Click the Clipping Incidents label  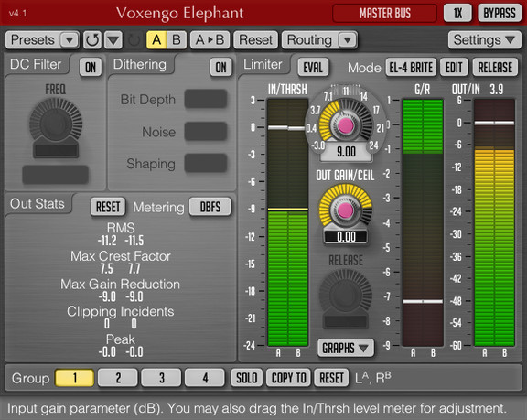[x=121, y=311]
